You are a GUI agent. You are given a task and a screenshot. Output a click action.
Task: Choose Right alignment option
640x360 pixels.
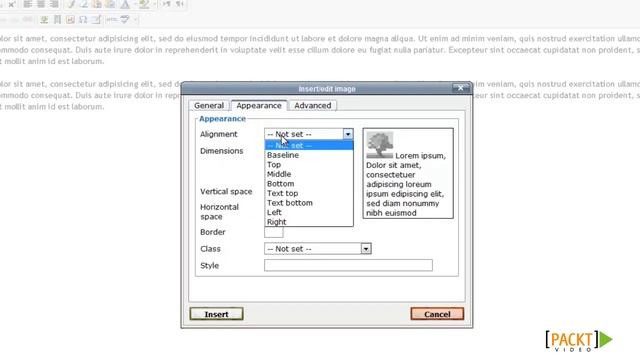[309, 222]
